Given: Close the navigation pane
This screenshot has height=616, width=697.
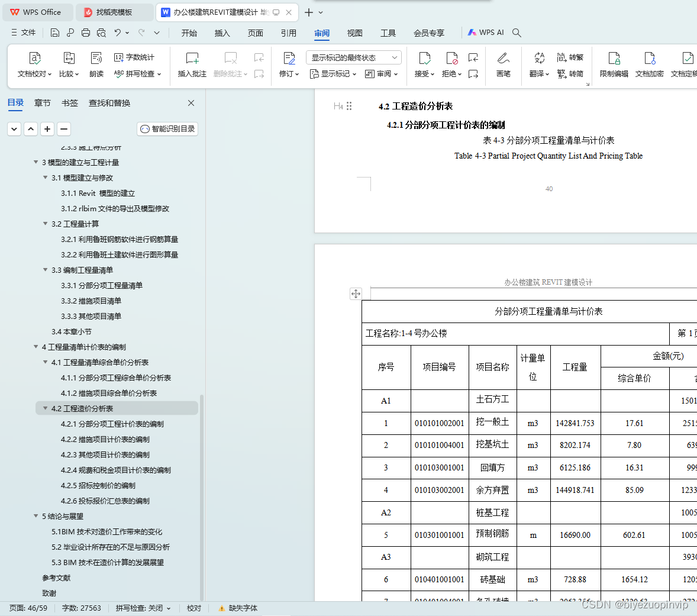Looking at the screenshot, I should click(191, 103).
